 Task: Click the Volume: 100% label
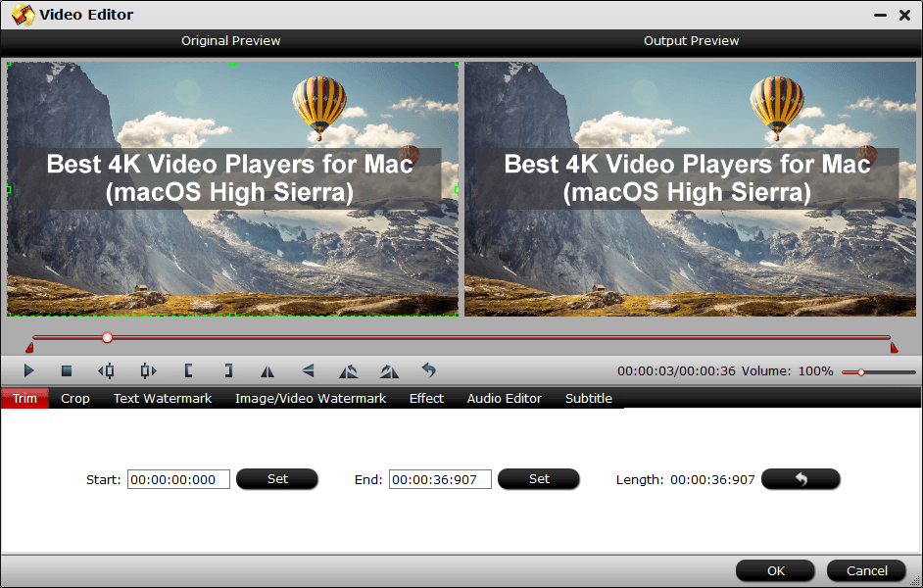coord(787,371)
